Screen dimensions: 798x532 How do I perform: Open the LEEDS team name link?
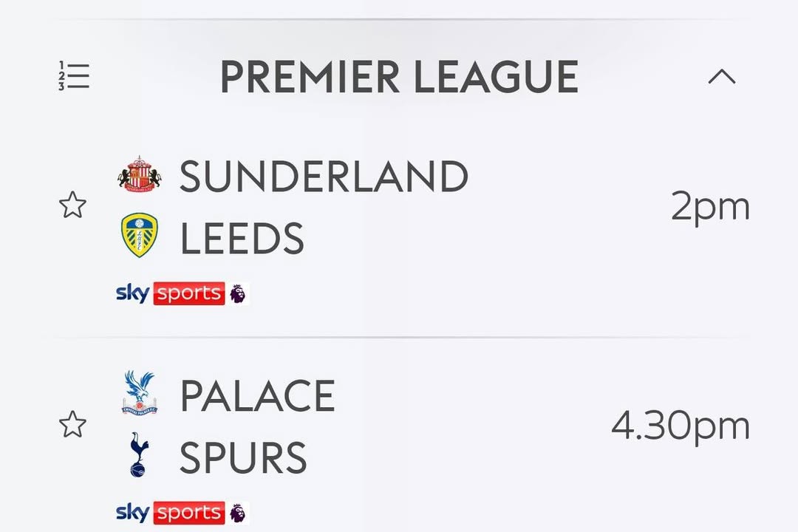click(x=242, y=239)
